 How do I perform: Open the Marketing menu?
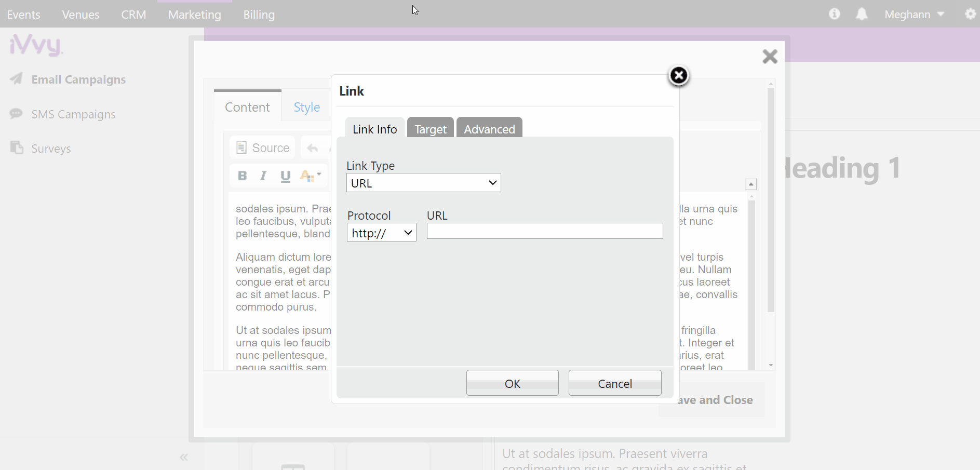tap(195, 15)
